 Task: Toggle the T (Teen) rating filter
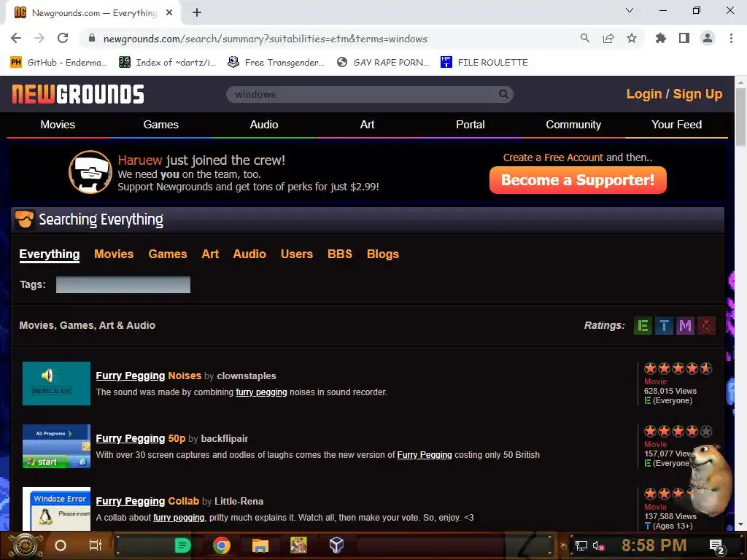click(664, 326)
